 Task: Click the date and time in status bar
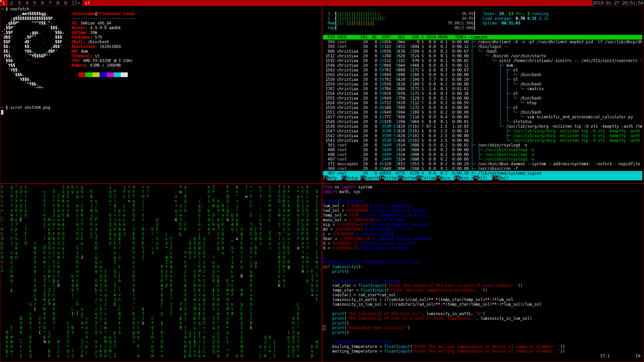618,3
